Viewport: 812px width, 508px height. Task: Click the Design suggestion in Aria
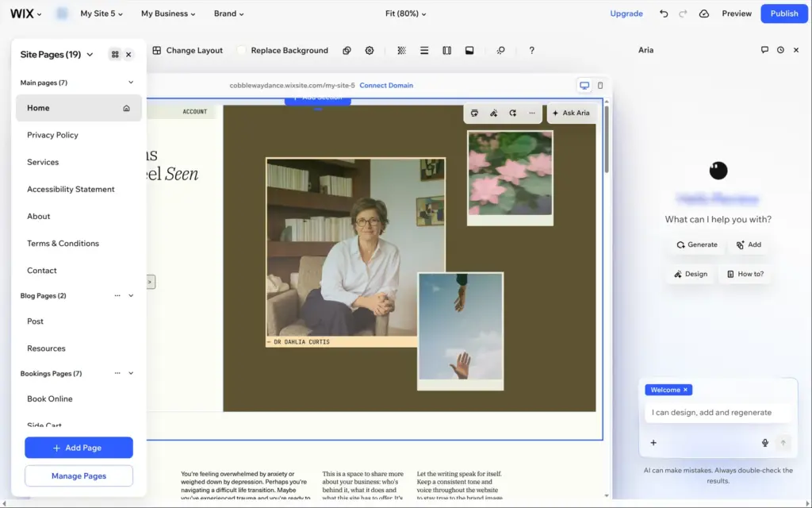691,274
